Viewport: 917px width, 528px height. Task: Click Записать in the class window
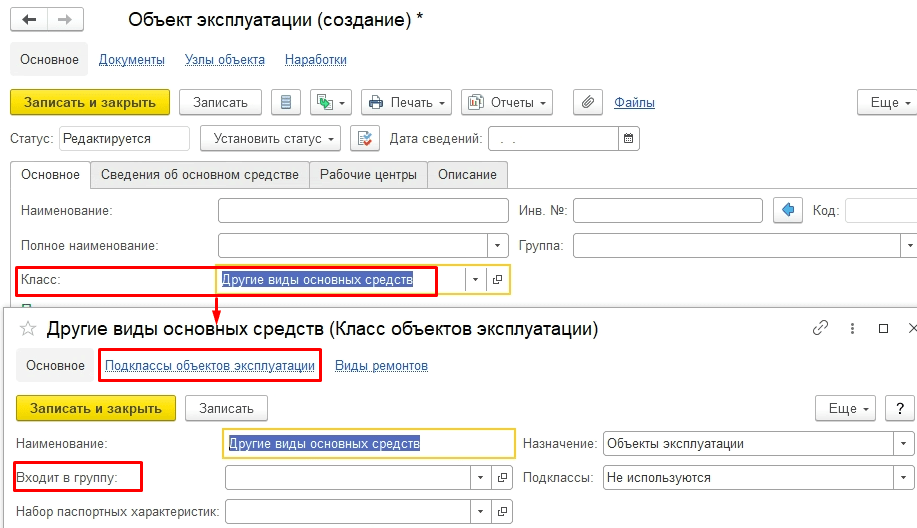226,408
